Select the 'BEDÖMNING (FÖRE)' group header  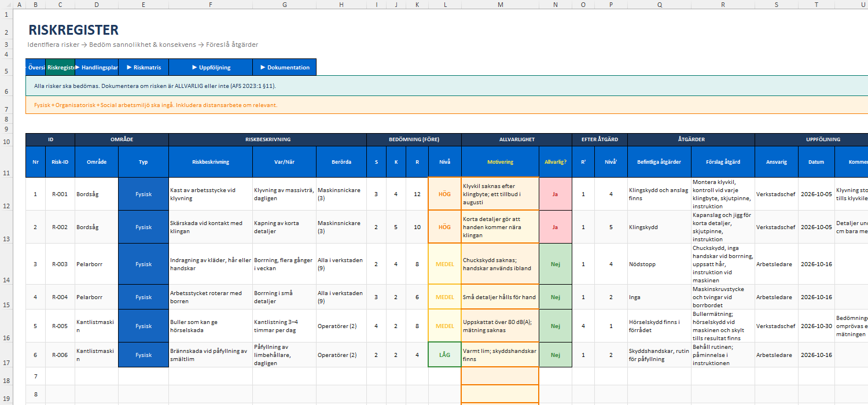(414, 139)
